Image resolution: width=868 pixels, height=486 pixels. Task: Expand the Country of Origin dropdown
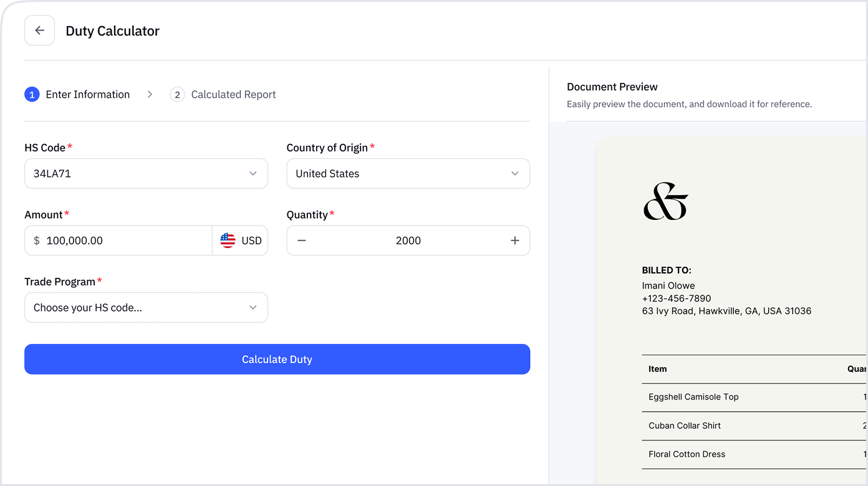click(x=408, y=173)
